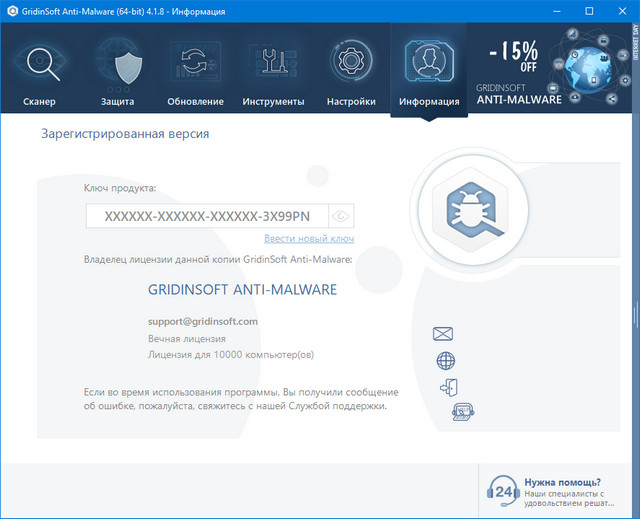The height and width of the screenshot is (519, 640).
Task: Select the Информация tab
Action: pyautogui.click(x=429, y=70)
